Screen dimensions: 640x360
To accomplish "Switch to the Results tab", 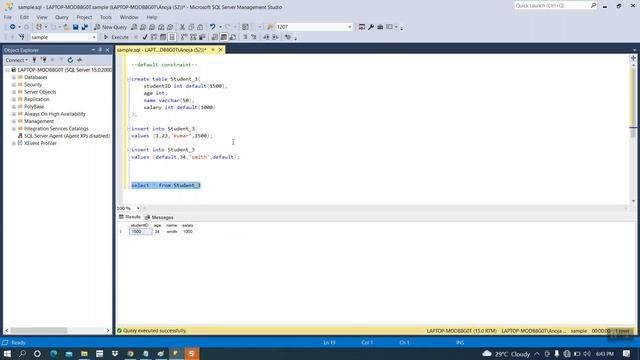I will click(130, 217).
